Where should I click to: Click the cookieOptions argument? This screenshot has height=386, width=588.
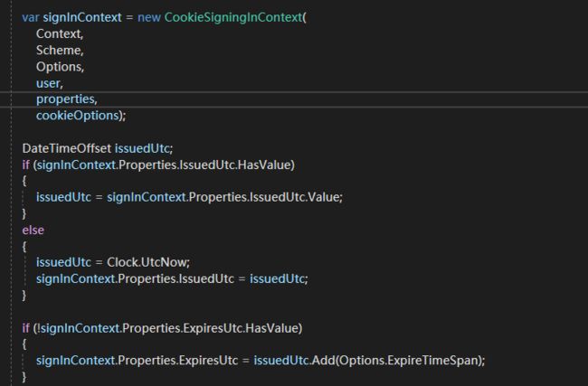[x=77, y=116]
